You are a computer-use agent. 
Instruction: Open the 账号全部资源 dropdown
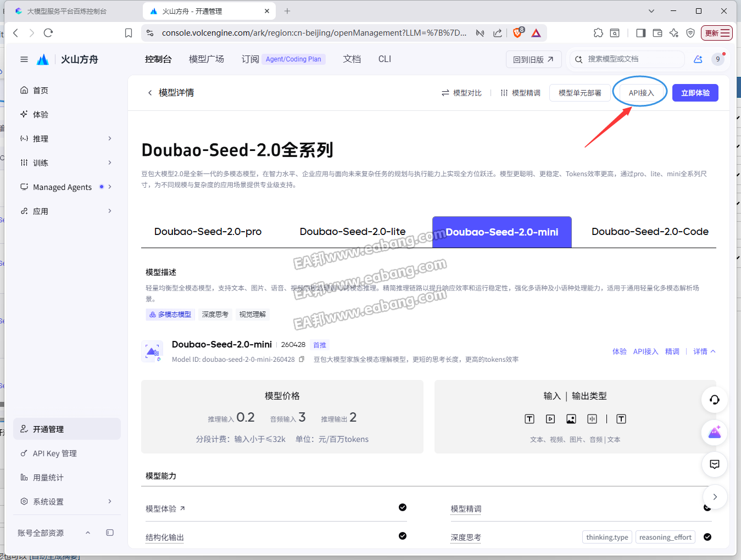point(54,533)
